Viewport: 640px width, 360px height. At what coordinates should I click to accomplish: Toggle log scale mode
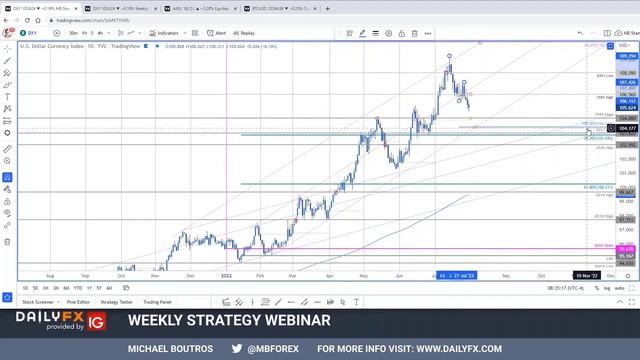tap(607, 288)
